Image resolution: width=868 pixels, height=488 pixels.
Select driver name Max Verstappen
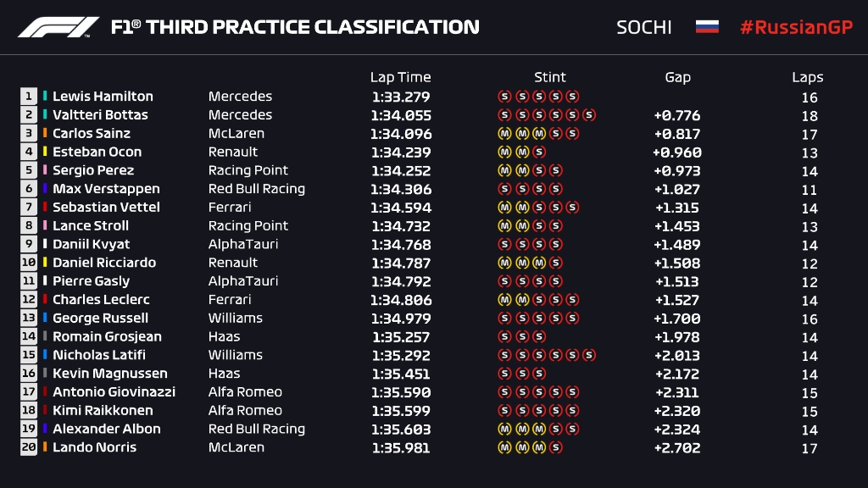click(106, 189)
